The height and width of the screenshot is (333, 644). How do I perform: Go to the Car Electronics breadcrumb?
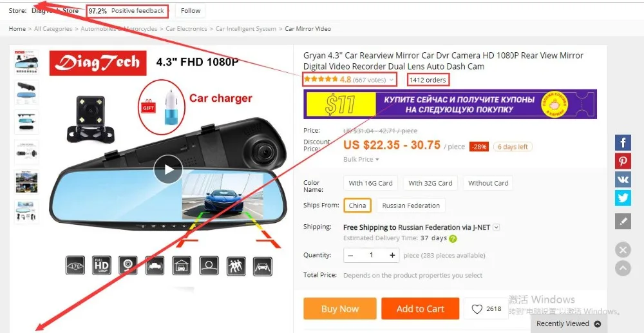click(x=186, y=29)
